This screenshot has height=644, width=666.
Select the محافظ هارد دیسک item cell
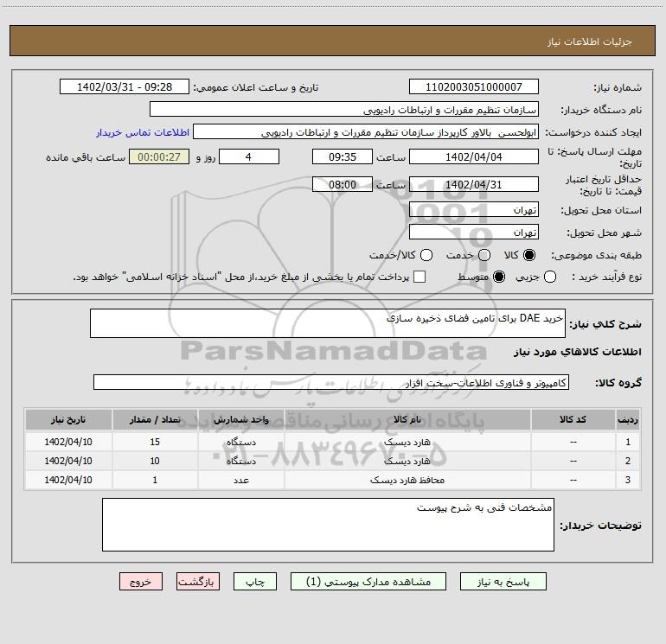407,480
